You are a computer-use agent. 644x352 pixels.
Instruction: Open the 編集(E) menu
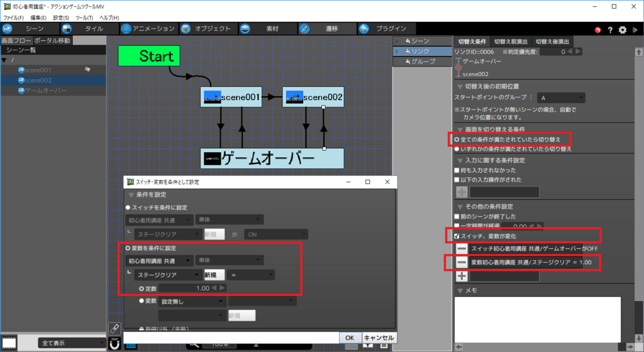click(38, 18)
